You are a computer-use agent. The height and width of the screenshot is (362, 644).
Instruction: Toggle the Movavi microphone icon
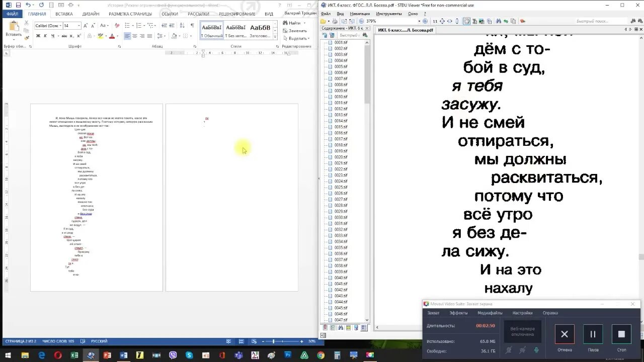coord(537,349)
